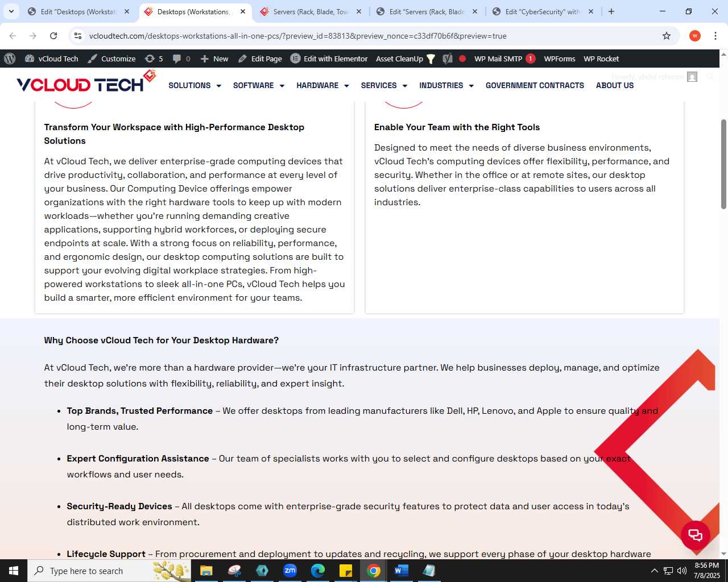Screen dimensions: 728x582
Task: Open GOVERNMENT CONTRACTS page
Action: click(x=535, y=85)
